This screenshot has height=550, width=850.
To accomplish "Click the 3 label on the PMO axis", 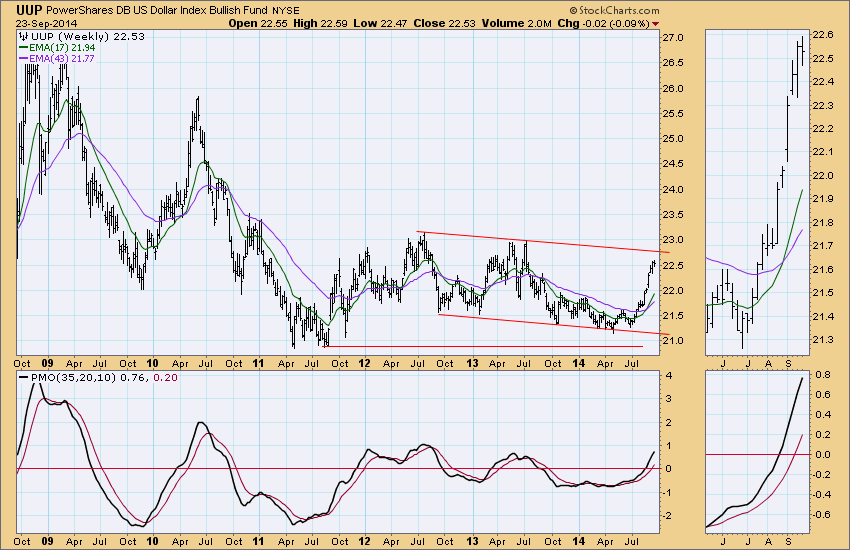I will [669, 399].
